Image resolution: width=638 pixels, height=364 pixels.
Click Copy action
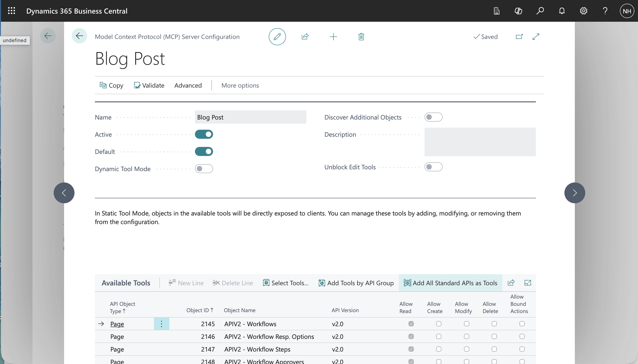tap(111, 85)
